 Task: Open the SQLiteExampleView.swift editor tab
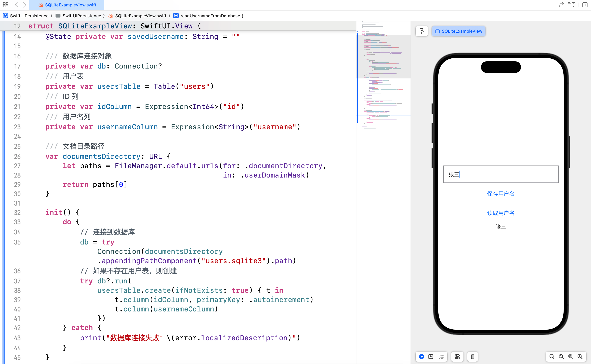pos(67,5)
